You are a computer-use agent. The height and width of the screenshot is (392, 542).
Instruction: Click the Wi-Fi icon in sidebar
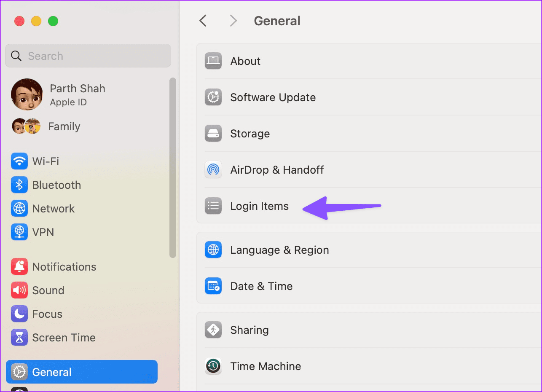[x=19, y=161]
